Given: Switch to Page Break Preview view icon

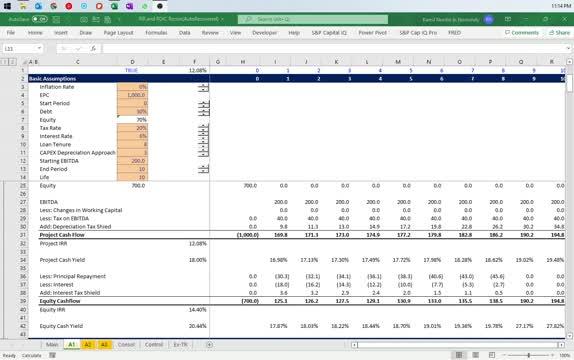Looking at the screenshot, I should tap(492, 355).
